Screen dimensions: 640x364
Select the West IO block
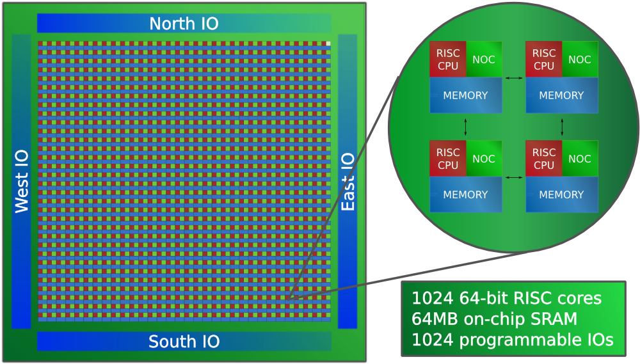tap(21, 182)
